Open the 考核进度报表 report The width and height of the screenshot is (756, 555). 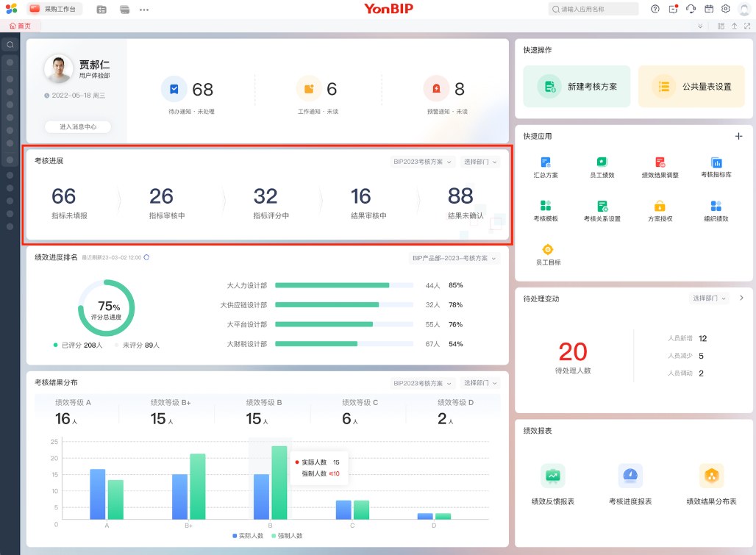coord(630,484)
